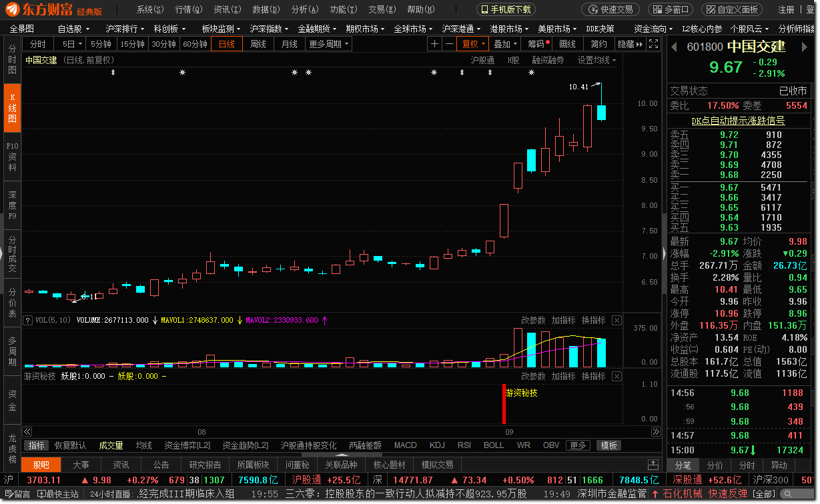
Task: Click the 隐藏 double-arrow hide panel button
Action: coord(631,44)
